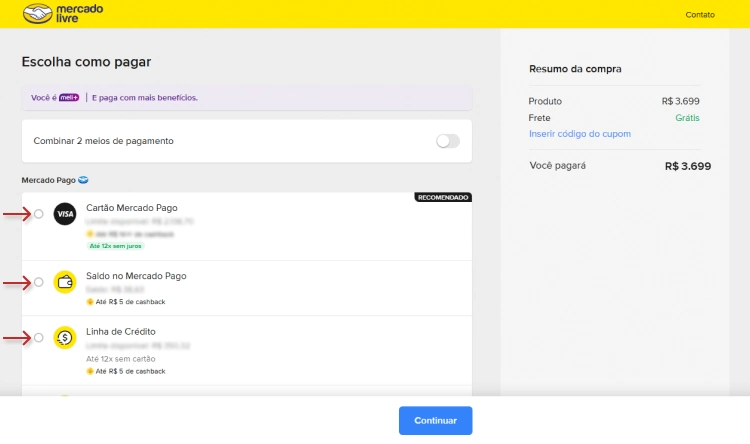
Task: Click the cashback coin icon under Cartão Mercado Pago
Action: (89, 234)
